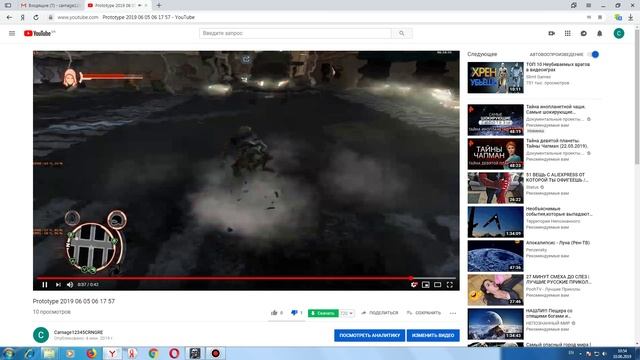This screenshot has height=360, width=640.
Task: Open the messages chat bubble icon
Action: (x=584, y=33)
